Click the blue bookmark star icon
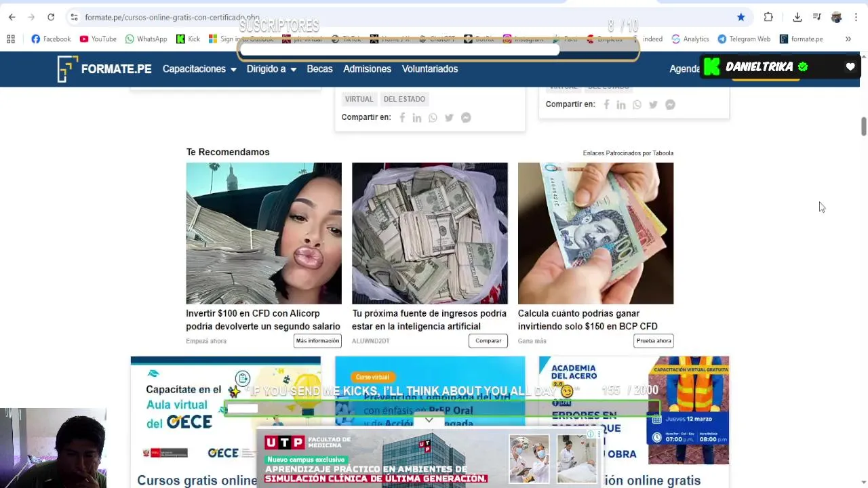 (x=741, y=17)
